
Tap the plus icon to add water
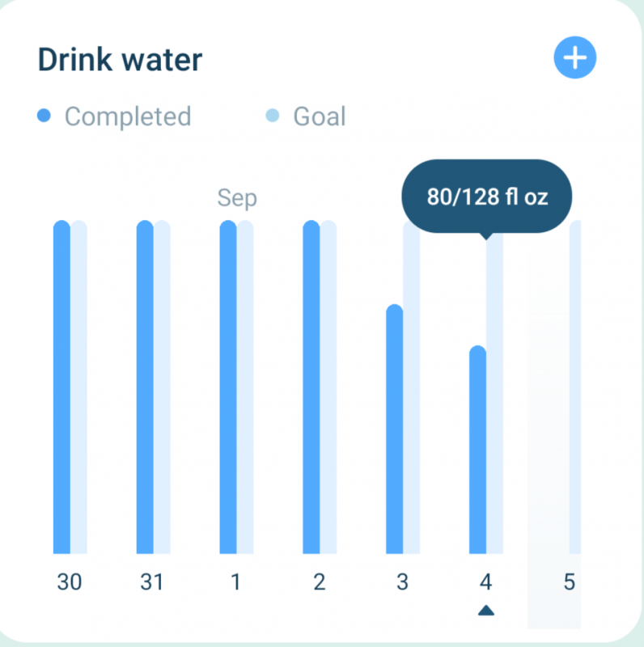[x=574, y=58]
